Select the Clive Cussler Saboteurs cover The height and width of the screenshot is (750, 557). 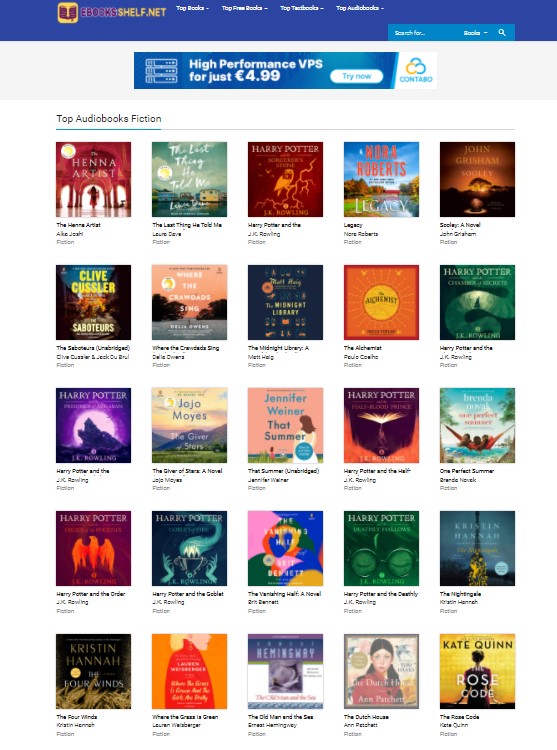coord(93,302)
